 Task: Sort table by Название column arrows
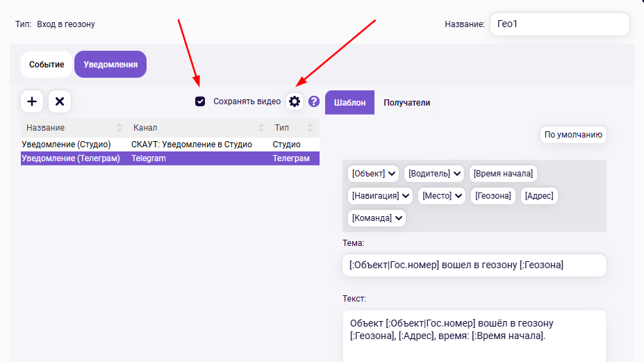pos(119,128)
